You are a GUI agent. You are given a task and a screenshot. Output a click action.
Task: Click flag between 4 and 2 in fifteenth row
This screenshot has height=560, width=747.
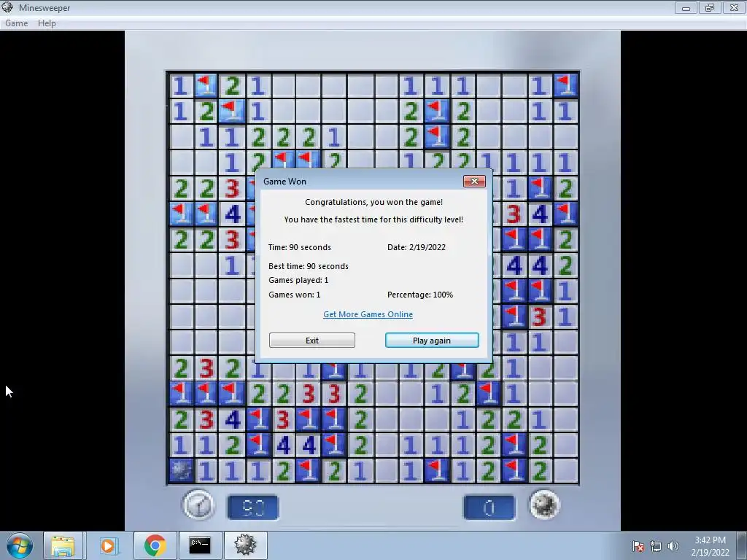coord(334,446)
